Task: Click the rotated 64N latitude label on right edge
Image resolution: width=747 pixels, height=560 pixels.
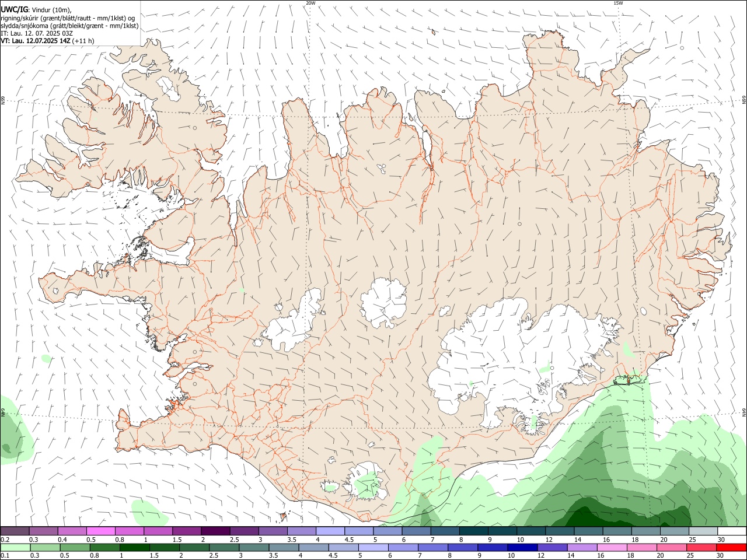Action: 744,412
